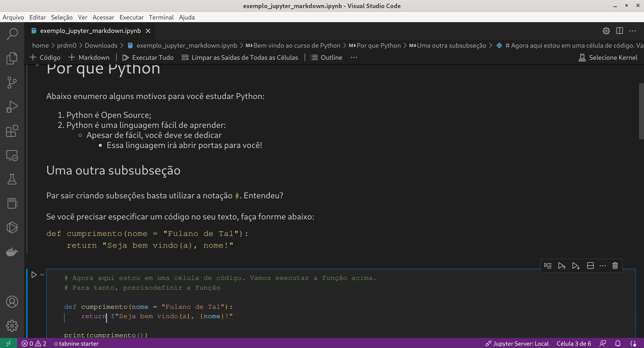The height and width of the screenshot is (348, 644).
Task: Split the current cell
Action: (x=590, y=266)
